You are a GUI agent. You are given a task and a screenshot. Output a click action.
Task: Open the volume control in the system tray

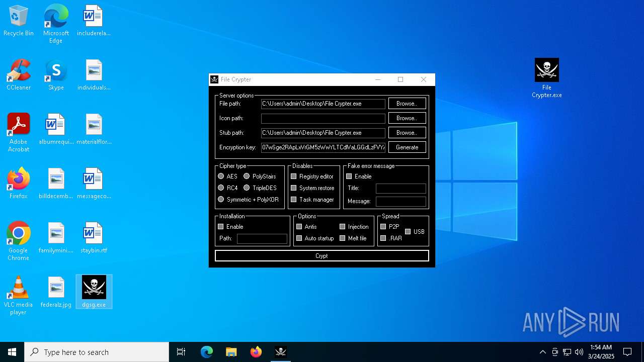point(579,352)
